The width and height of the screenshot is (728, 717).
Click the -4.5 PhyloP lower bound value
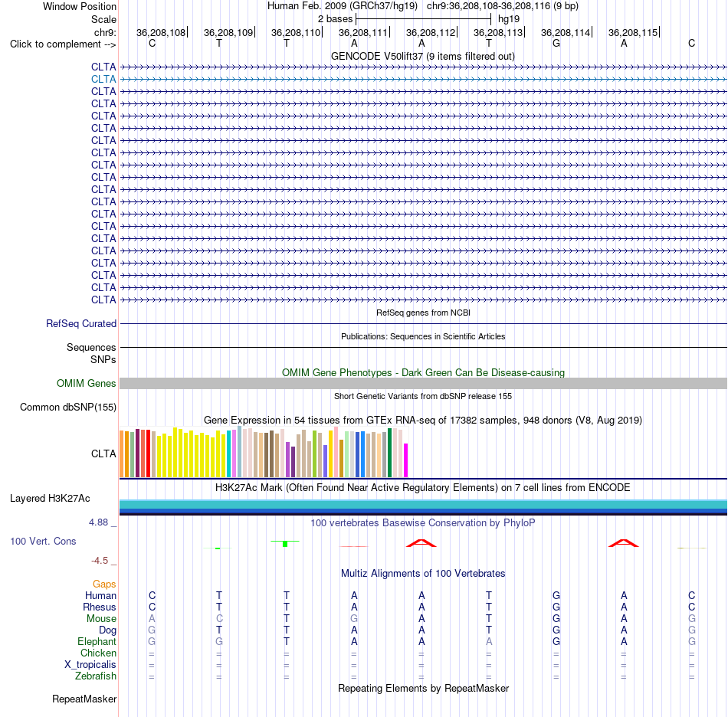tap(100, 561)
